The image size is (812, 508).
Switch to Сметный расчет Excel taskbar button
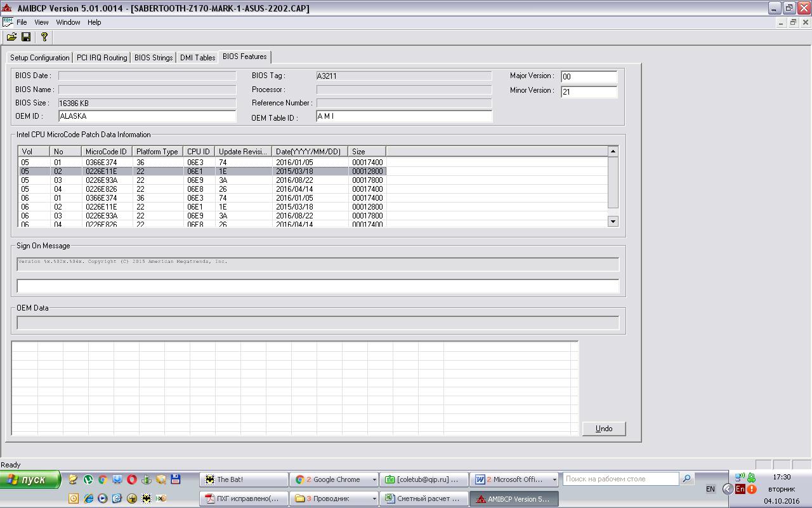click(x=424, y=498)
